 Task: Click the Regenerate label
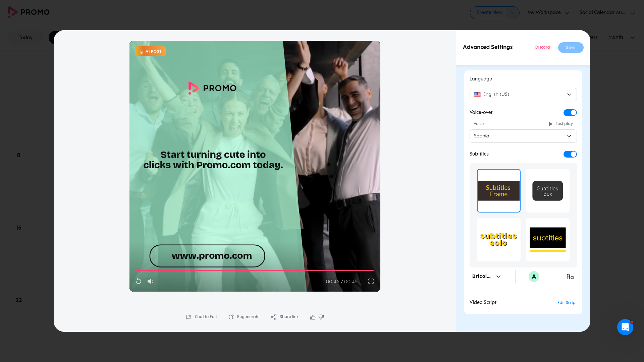(248, 317)
